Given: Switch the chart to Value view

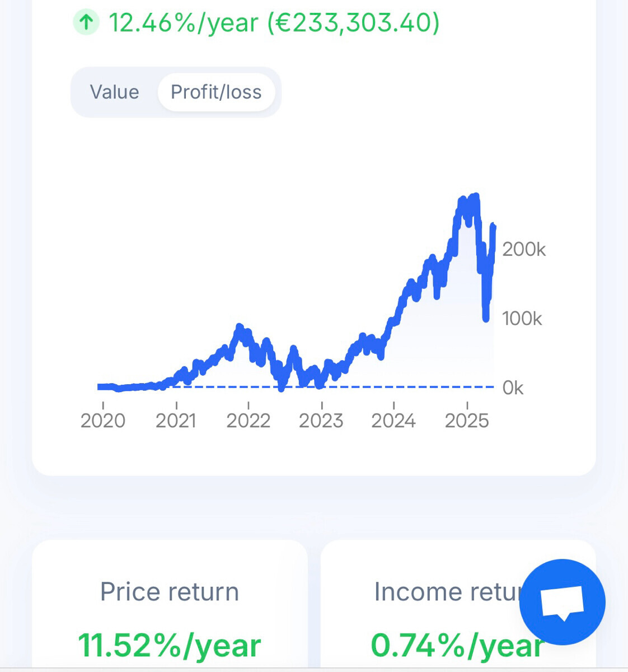Looking at the screenshot, I should tap(114, 92).
